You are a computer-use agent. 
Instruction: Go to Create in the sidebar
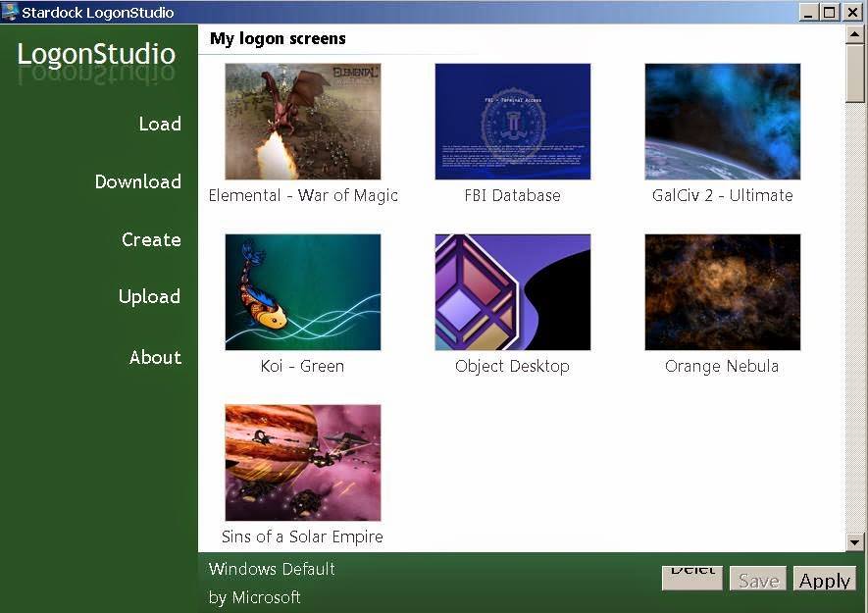tap(151, 239)
